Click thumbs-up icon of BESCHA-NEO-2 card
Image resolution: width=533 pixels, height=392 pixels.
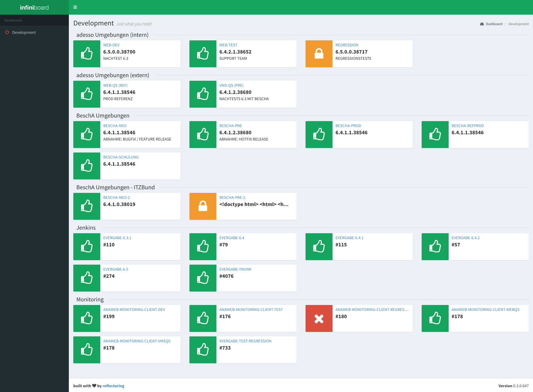pyautogui.click(x=87, y=206)
